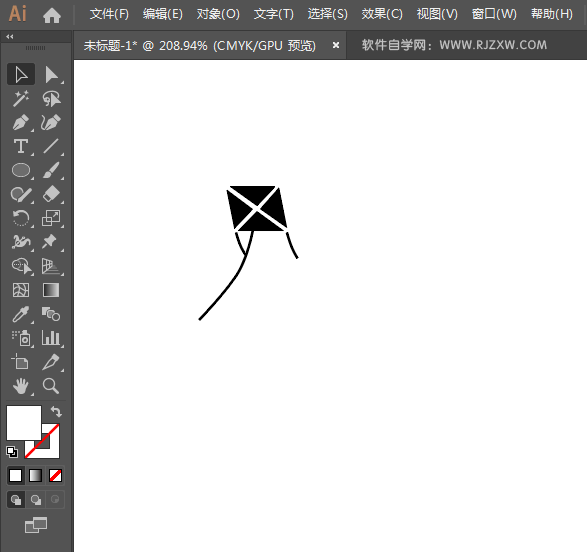Select the Eyedropper tool
Screen dimensions: 587x552
point(21,314)
